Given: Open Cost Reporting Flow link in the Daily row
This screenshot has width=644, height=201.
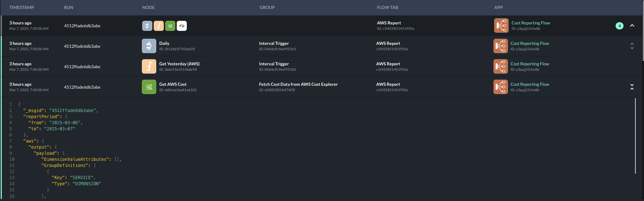Looking at the screenshot, I should 529,43.
